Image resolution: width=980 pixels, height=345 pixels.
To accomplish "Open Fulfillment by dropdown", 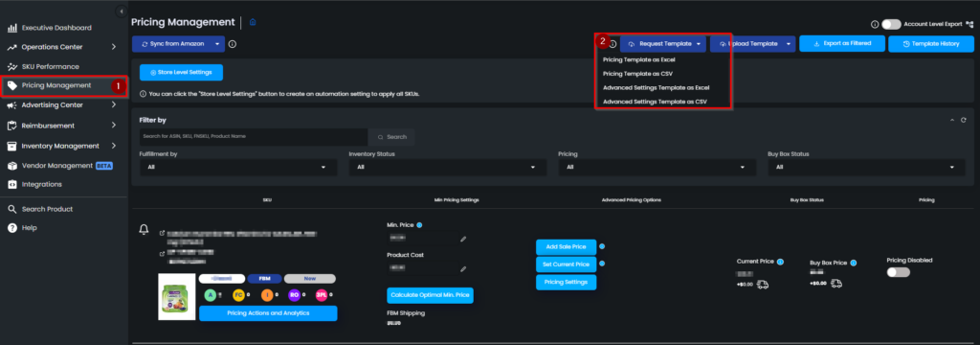I will click(238, 167).
